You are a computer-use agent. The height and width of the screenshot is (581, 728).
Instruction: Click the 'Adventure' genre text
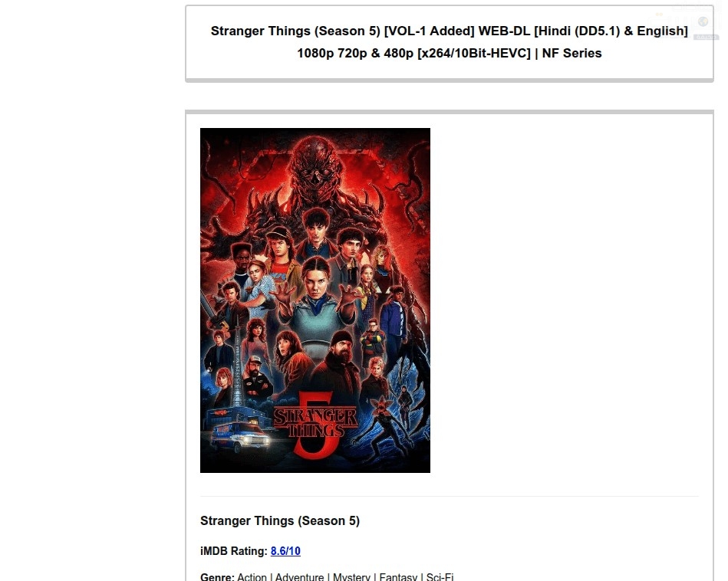299,577
